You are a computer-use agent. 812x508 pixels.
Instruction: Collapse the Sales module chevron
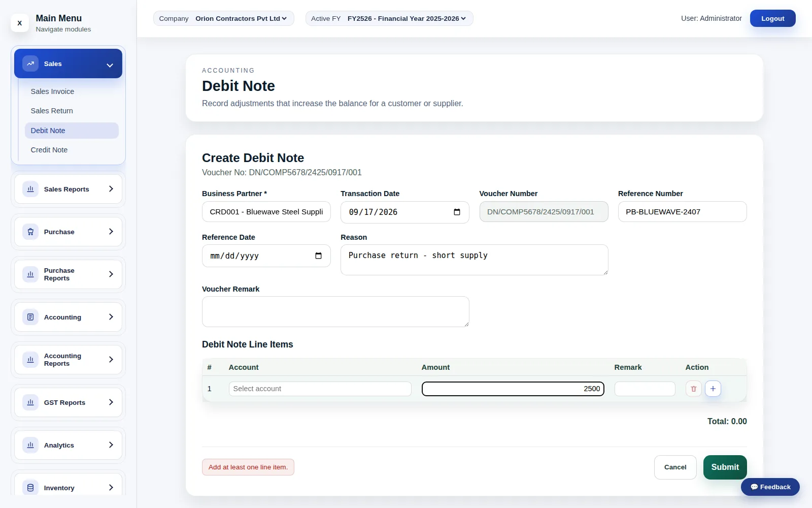pos(110,65)
